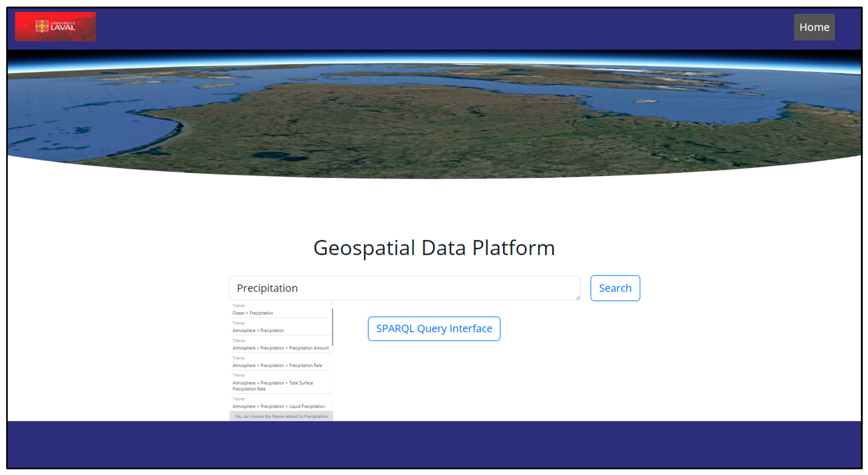Click the Laval crest emblem in logo
Viewport: 868px width, 475px height.
[42, 26]
